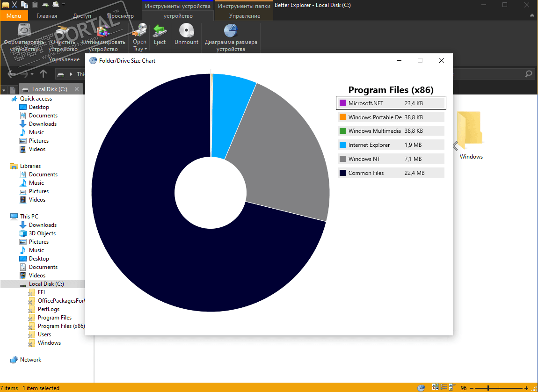Click the Unmount disc icon
The image size is (538, 392).
click(186, 30)
